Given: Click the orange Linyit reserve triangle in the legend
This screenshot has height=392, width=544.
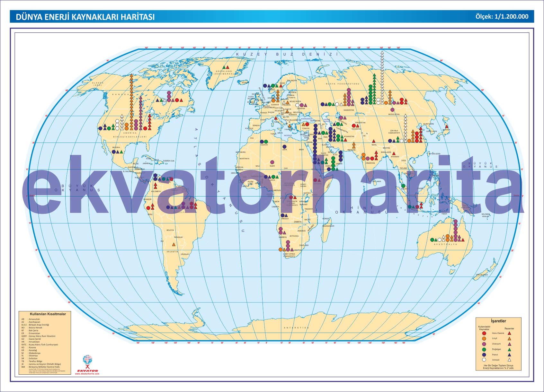Looking at the screenshot, I should pos(509,338).
